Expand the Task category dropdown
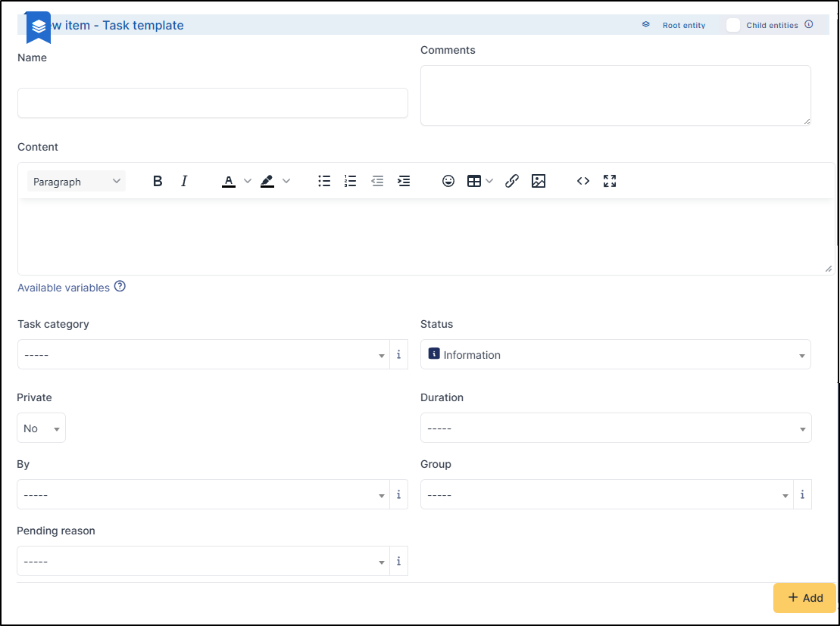The width and height of the screenshot is (840, 626). pos(203,355)
